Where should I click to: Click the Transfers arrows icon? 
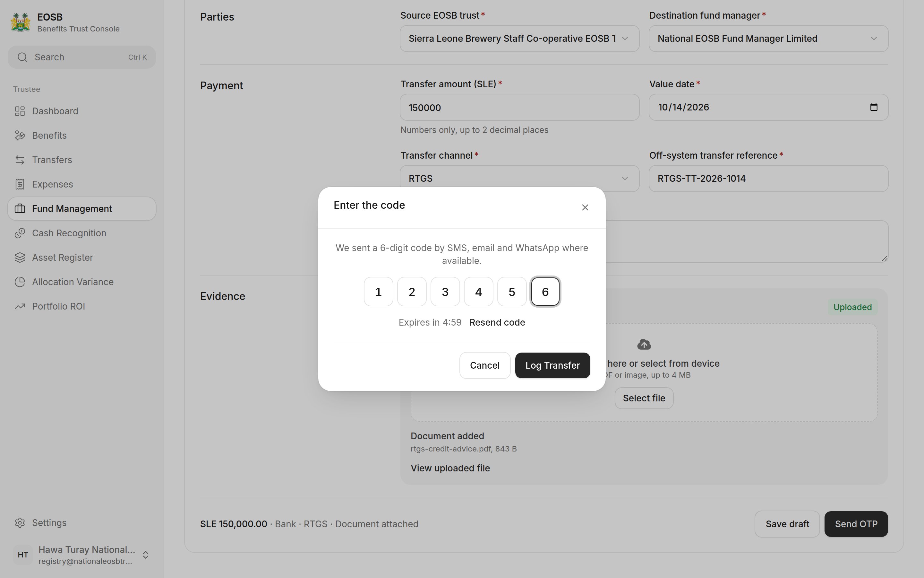tap(20, 160)
